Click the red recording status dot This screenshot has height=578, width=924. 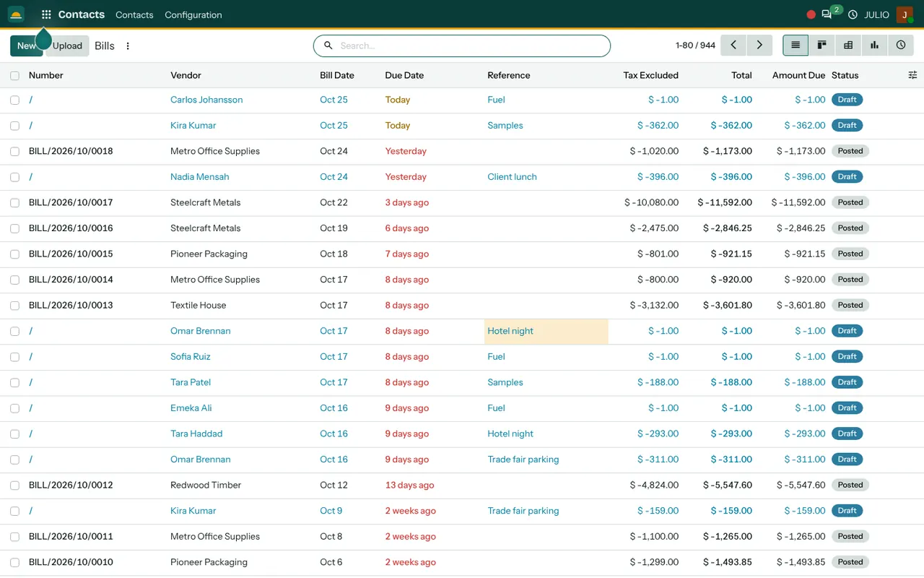tap(811, 14)
